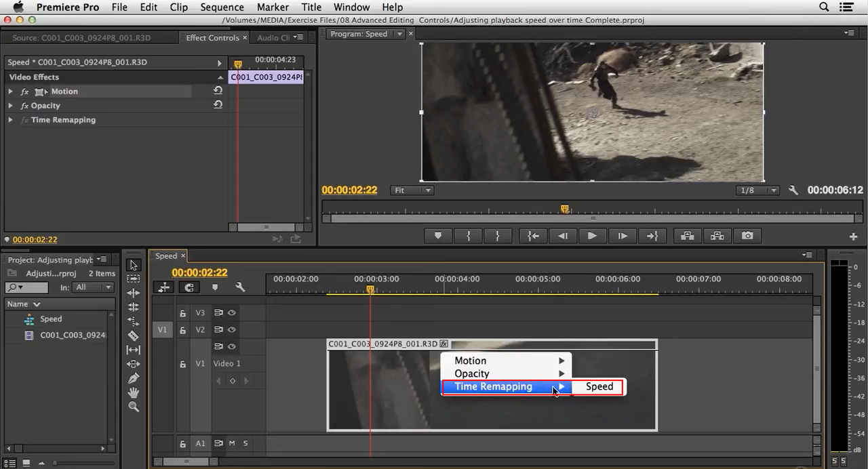Step forward one frame
This screenshot has width=868, height=469.
[x=622, y=236]
